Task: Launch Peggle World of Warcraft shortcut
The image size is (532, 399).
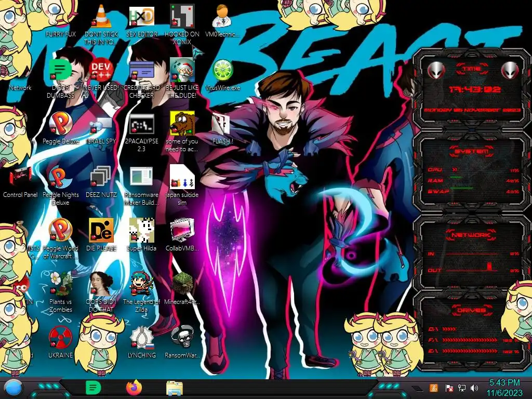Action: coord(60,231)
